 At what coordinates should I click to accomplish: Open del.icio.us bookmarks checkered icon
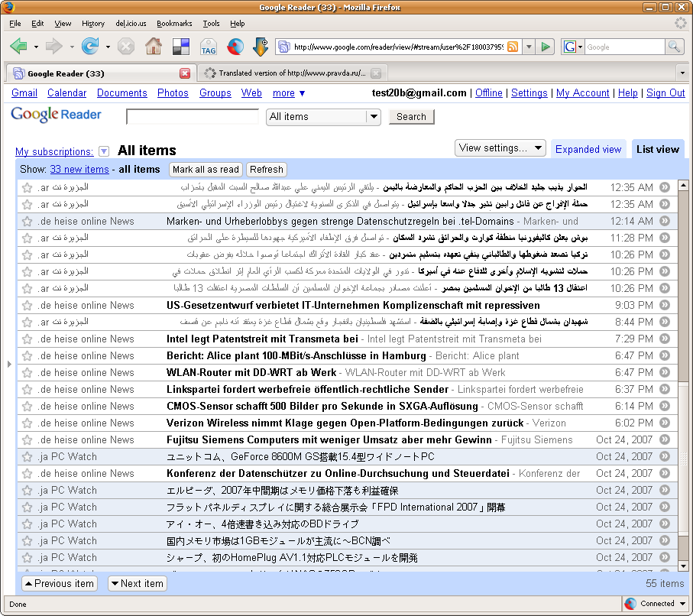(x=181, y=47)
